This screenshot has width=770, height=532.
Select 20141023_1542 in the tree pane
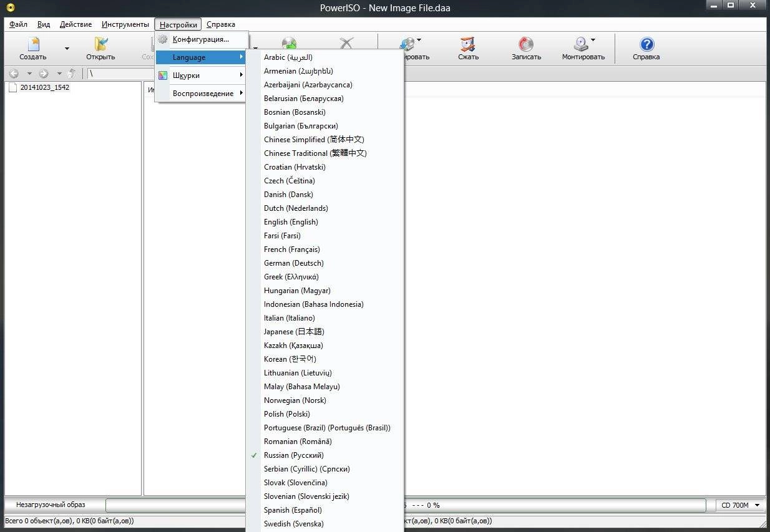tap(45, 87)
